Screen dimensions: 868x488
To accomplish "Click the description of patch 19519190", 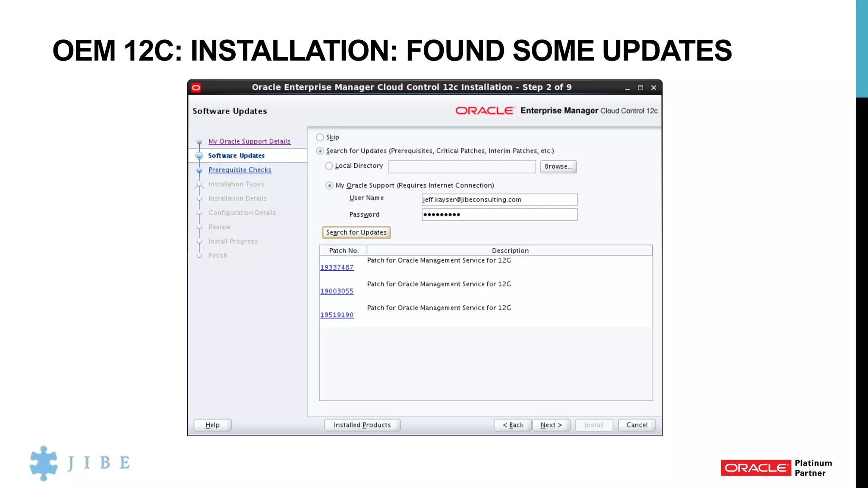I will pyautogui.click(x=439, y=308).
